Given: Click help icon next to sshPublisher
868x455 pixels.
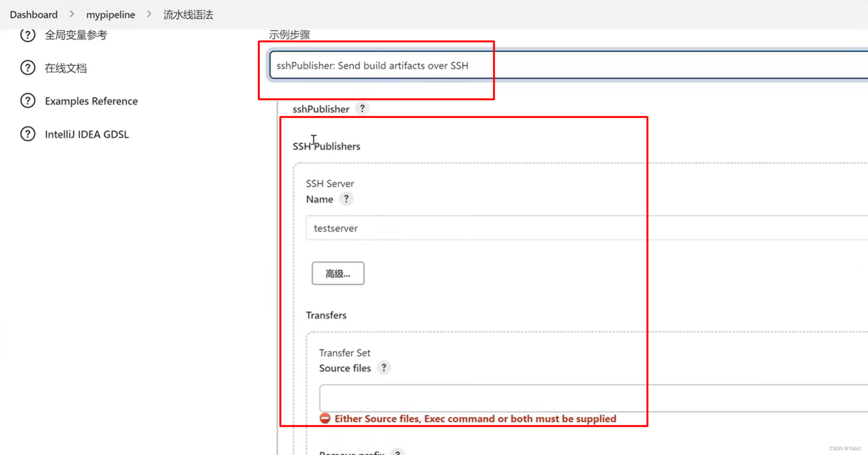Looking at the screenshot, I should tap(362, 109).
